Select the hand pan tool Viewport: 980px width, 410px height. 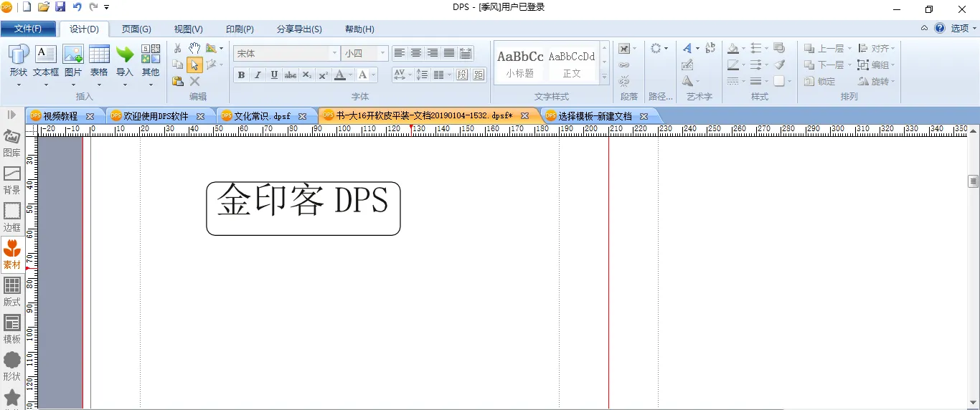point(194,49)
